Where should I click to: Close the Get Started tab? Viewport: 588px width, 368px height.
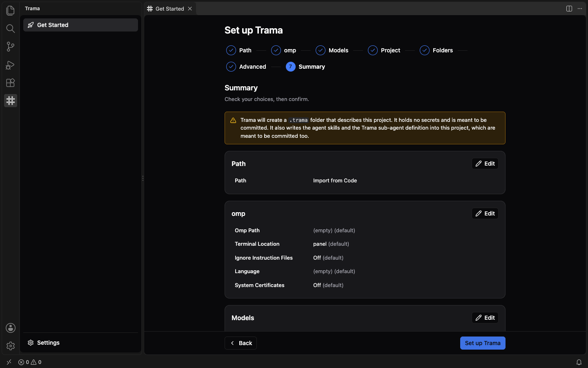coord(190,9)
